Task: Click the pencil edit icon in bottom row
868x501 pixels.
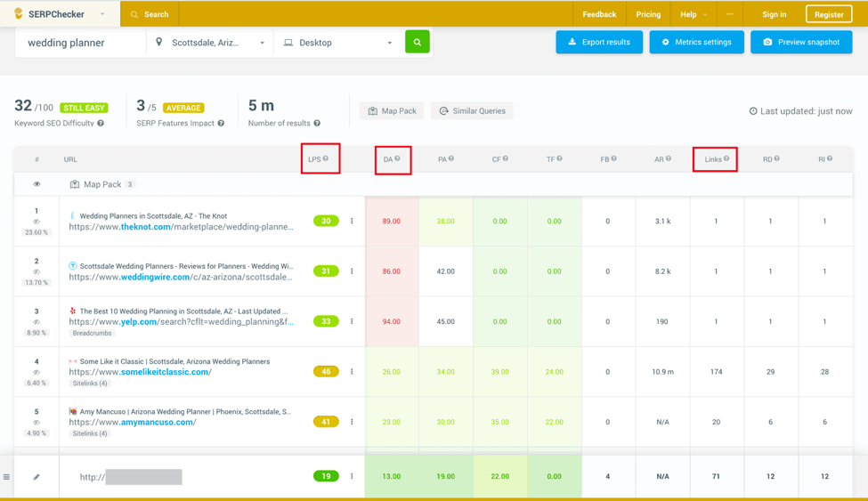Action: coord(37,477)
